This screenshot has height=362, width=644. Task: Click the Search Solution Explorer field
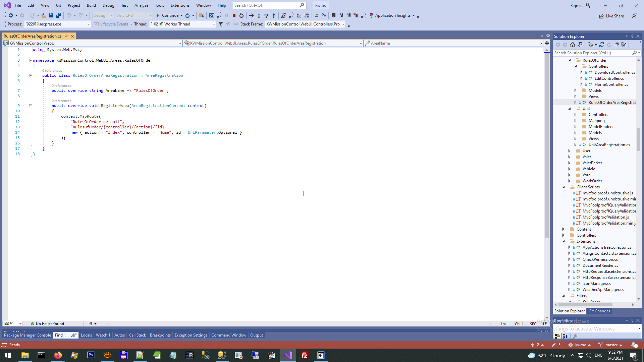(592, 53)
